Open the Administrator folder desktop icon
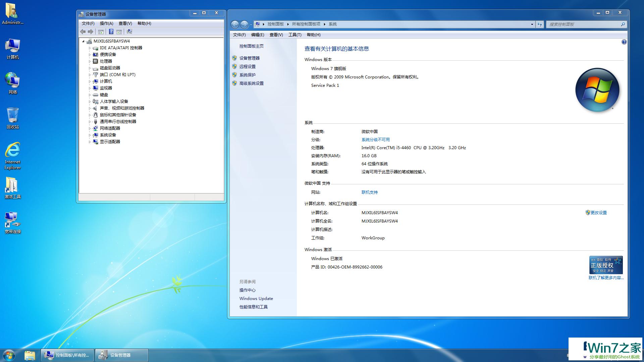Viewport: 644px width, 362px height. click(13, 14)
